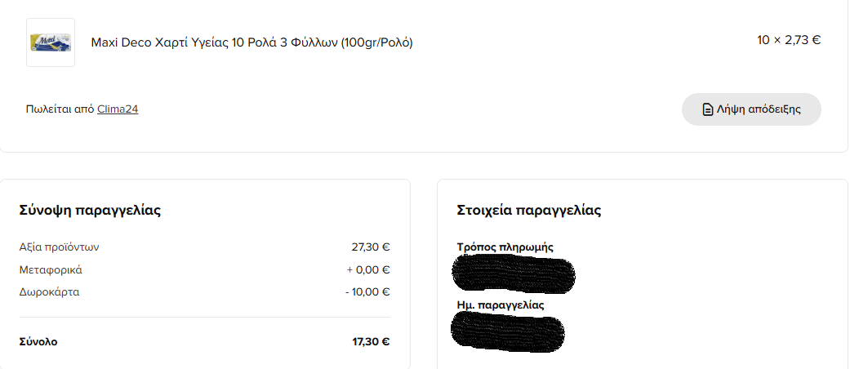Click the Αξία προϊόντων label

(x=60, y=247)
